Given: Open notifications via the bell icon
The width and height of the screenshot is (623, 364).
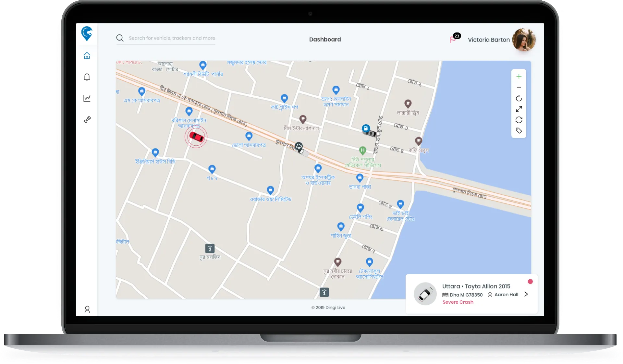Looking at the screenshot, I should point(87,77).
